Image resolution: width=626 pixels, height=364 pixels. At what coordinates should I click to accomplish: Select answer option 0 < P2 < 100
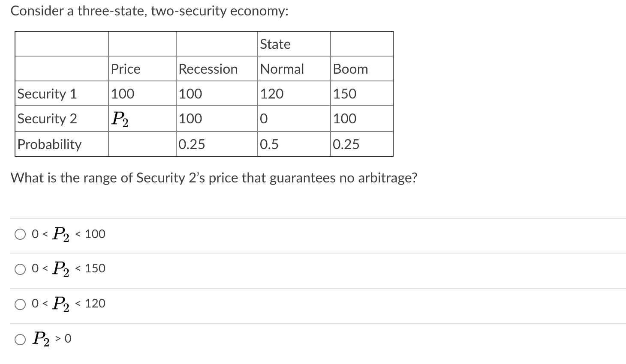pyautogui.click(x=20, y=234)
